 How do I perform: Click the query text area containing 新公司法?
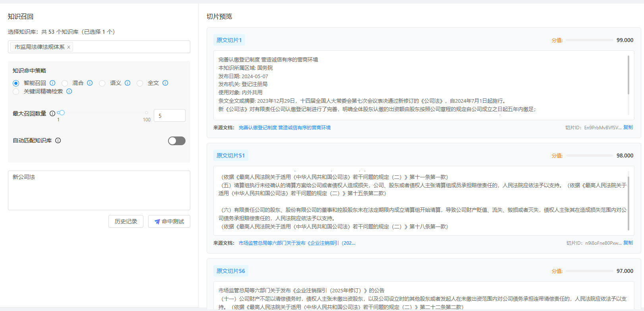[99, 190]
